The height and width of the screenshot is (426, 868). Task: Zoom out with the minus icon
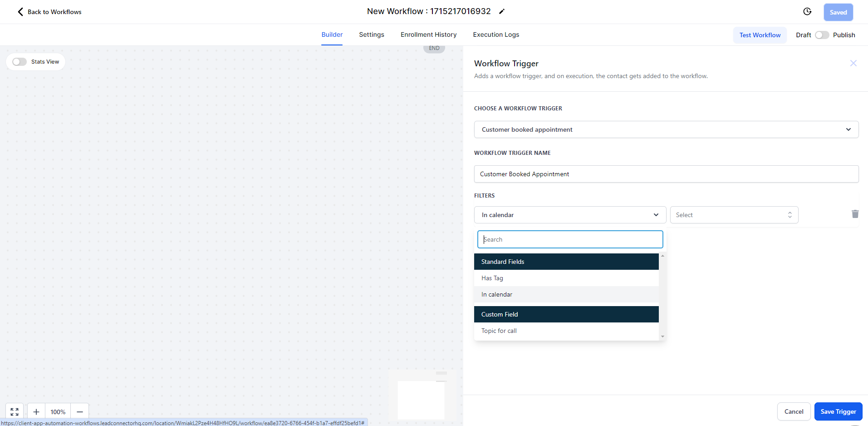coord(80,411)
